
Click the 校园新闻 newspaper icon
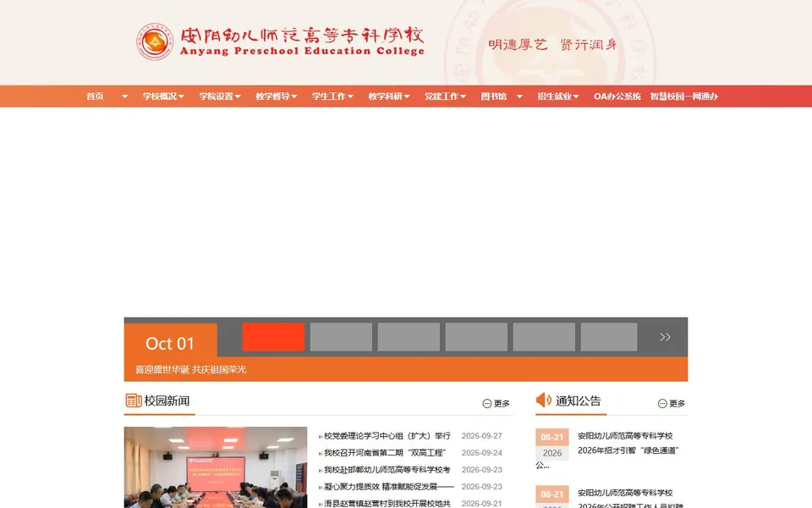pyautogui.click(x=134, y=400)
